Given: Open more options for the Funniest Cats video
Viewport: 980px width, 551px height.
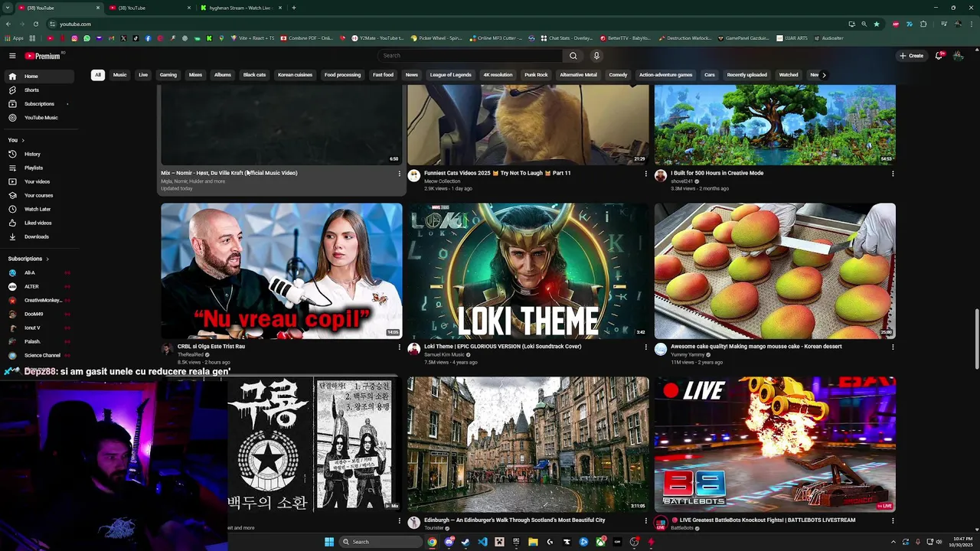Looking at the screenshot, I should click(x=645, y=174).
